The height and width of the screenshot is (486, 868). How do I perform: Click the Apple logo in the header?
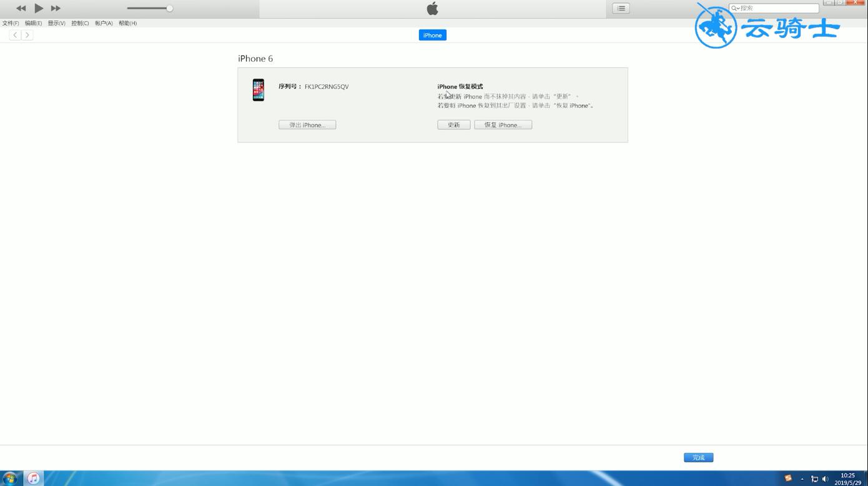tap(432, 8)
